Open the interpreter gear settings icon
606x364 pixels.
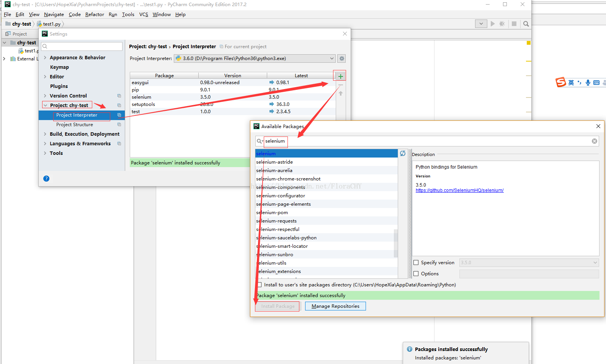(342, 58)
